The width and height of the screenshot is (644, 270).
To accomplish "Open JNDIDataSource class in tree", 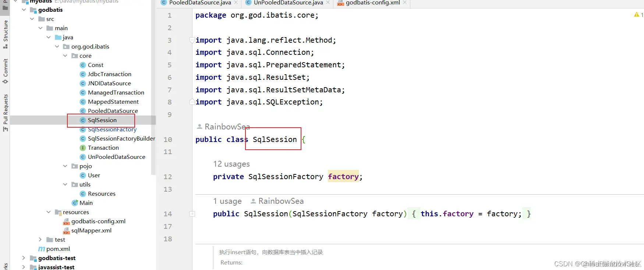I will pyautogui.click(x=109, y=83).
